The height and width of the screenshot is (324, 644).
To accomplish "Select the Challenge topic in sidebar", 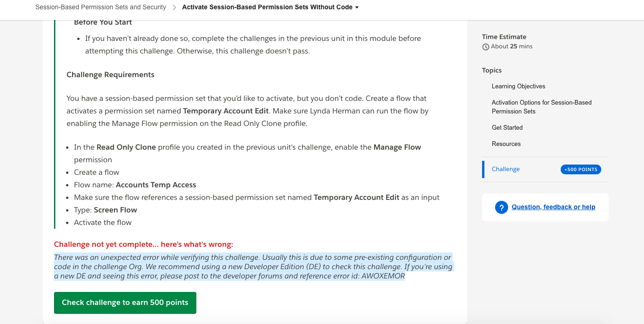I will [x=506, y=169].
